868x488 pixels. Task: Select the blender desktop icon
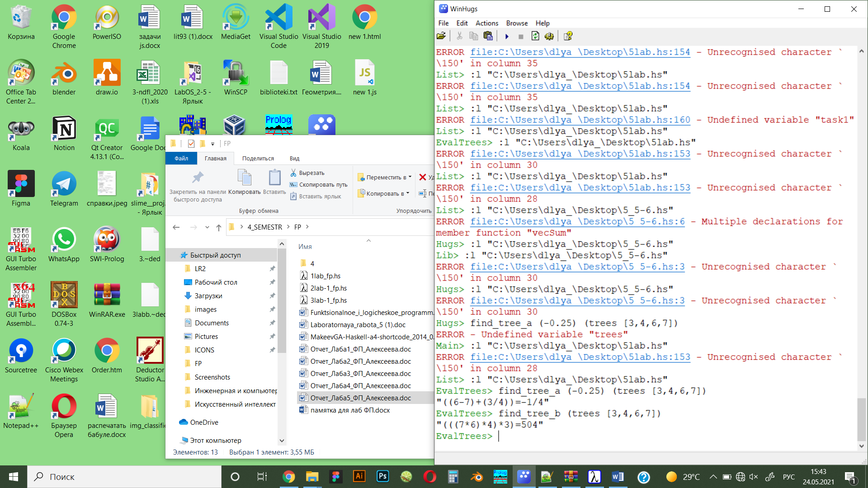tap(64, 78)
